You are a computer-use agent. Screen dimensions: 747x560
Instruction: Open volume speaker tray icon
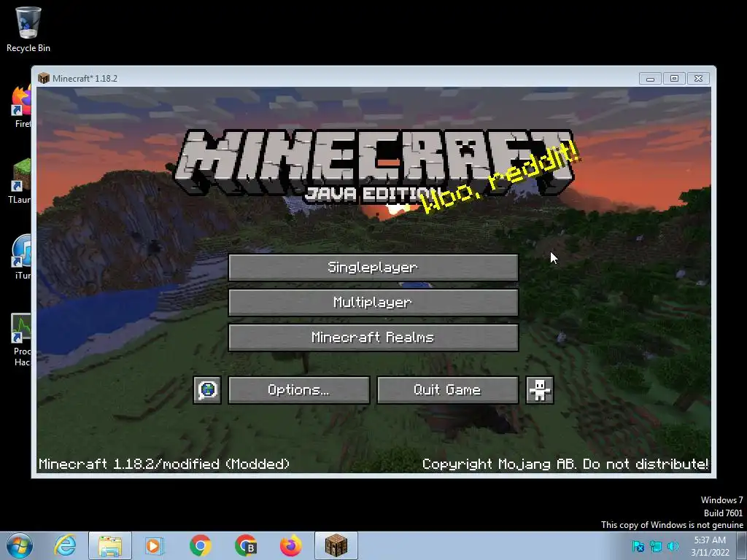pos(673,546)
